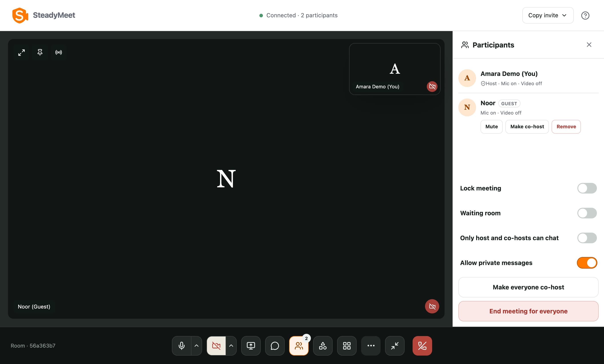Expand camera options chevron
Screen dimensions: 604x364
click(231, 346)
